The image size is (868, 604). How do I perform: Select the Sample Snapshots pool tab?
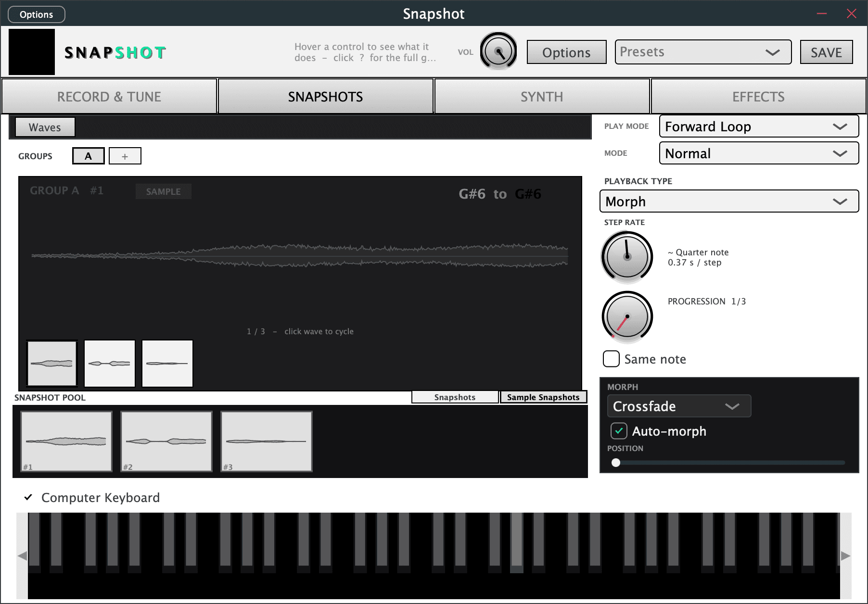(x=543, y=397)
